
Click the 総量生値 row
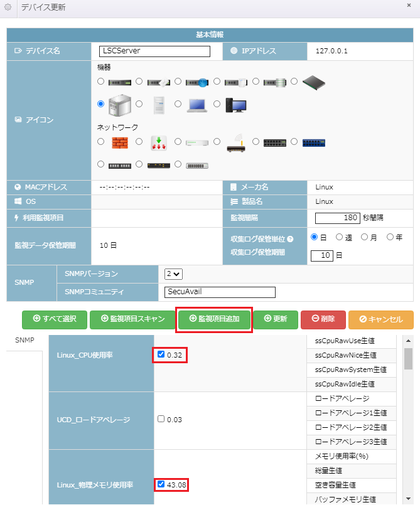[352, 471]
